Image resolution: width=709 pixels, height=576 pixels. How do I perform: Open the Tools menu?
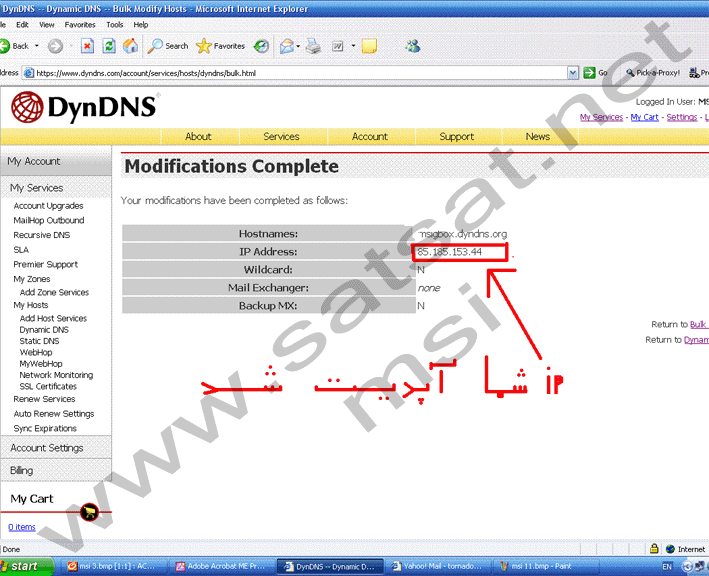[115, 25]
